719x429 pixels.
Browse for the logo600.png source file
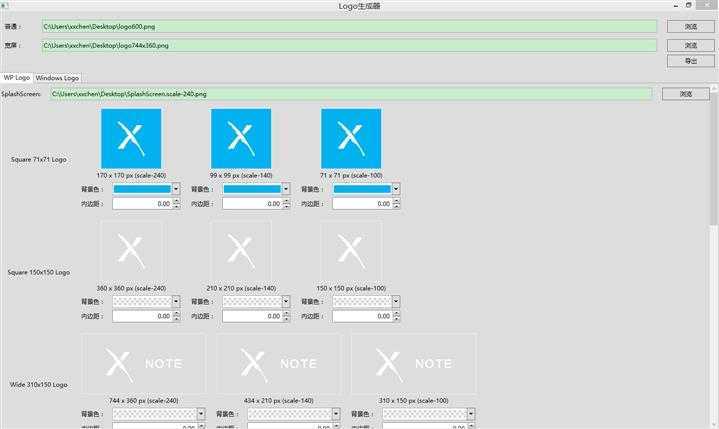[691, 27]
